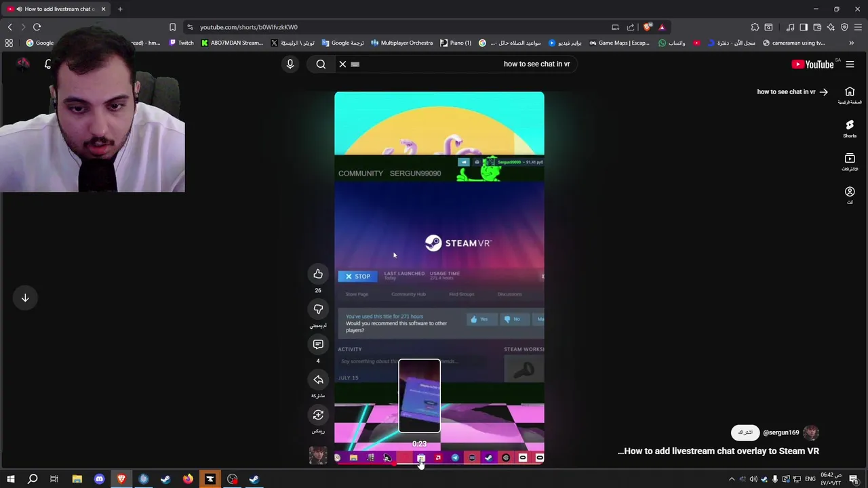
Task: Open Windows taskbar search
Action: click(x=33, y=479)
